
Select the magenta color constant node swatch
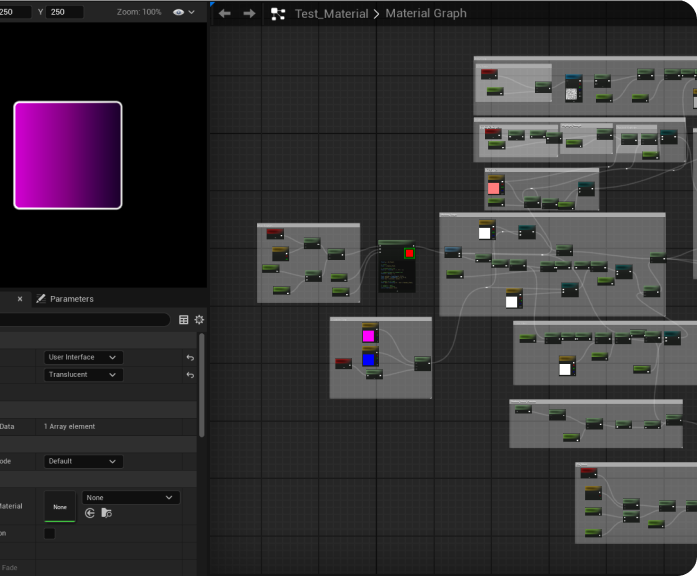(x=369, y=336)
